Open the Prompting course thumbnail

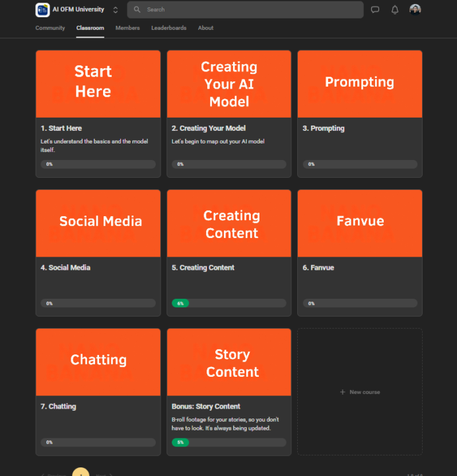[x=360, y=84]
